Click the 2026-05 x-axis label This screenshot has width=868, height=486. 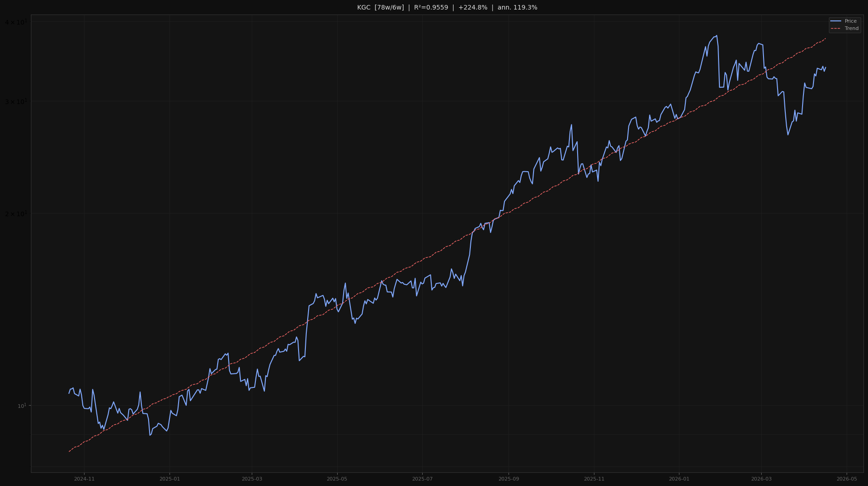(x=847, y=479)
